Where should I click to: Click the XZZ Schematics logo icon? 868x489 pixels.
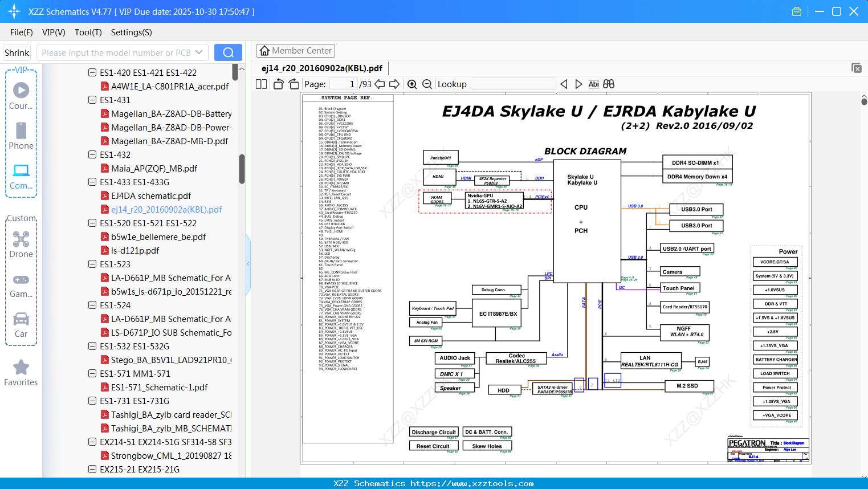tap(14, 11)
